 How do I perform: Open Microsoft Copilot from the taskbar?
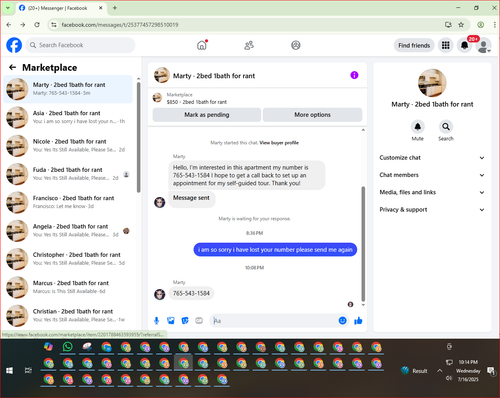click(49, 347)
